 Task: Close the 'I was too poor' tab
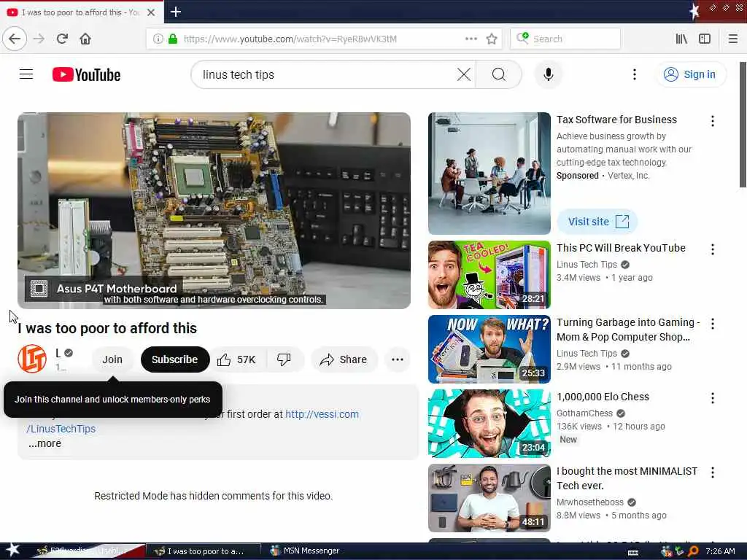click(x=151, y=12)
